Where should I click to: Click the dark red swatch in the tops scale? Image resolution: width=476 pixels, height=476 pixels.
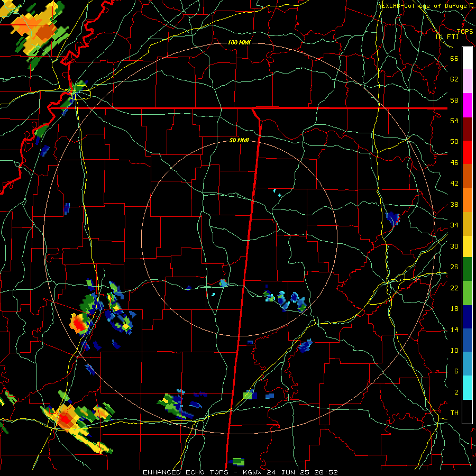(467, 129)
